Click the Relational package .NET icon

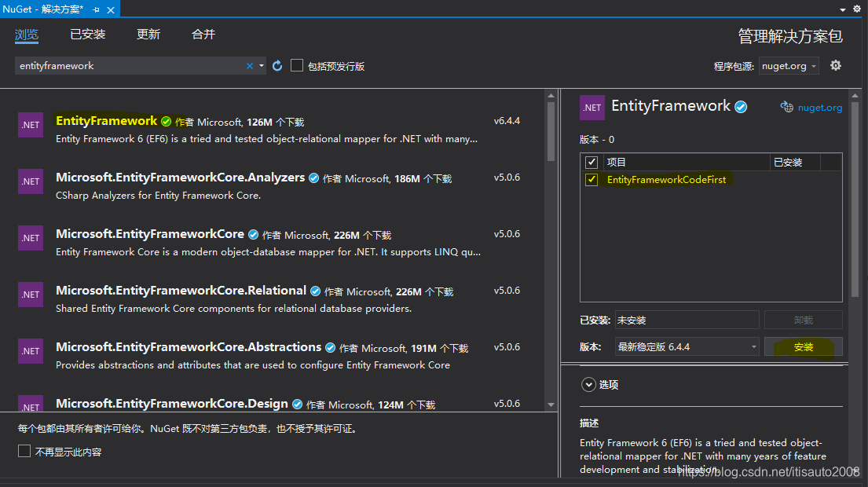[x=31, y=295]
